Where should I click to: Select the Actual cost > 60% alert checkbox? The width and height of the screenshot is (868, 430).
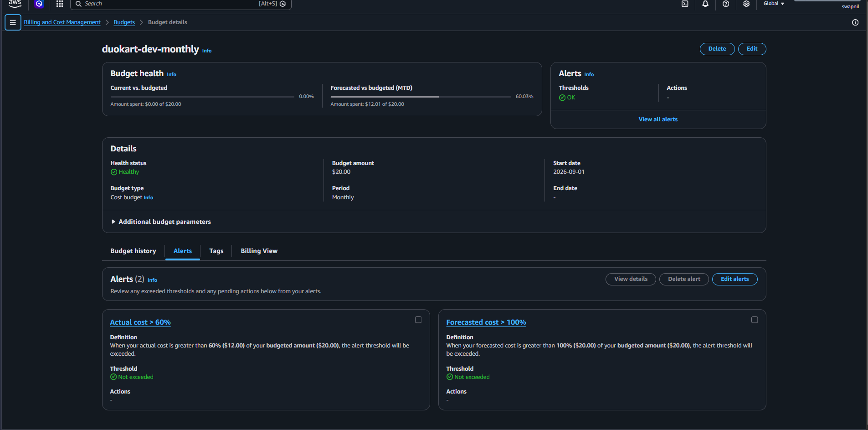(x=418, y=320)
